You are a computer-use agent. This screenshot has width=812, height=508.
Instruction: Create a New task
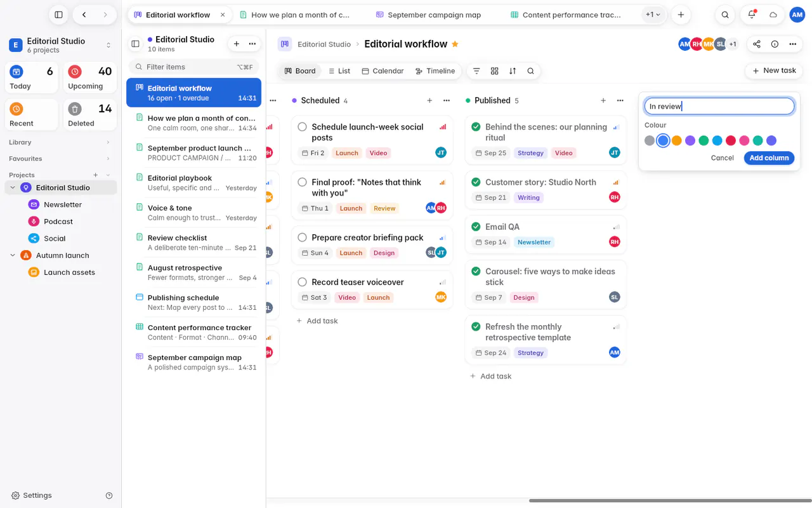774,70
